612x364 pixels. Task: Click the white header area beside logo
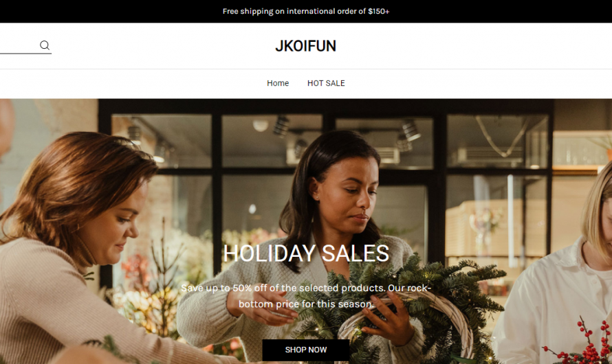point(468,46)
